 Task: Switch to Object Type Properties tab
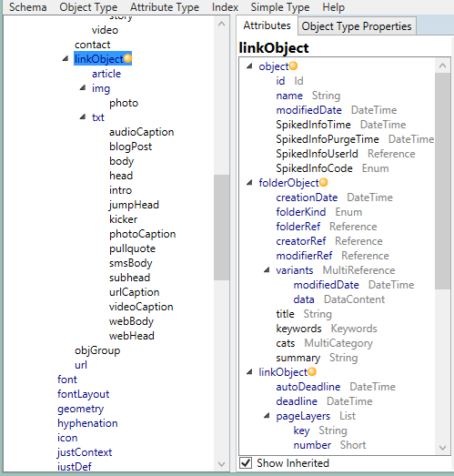(x=357, y=26)
